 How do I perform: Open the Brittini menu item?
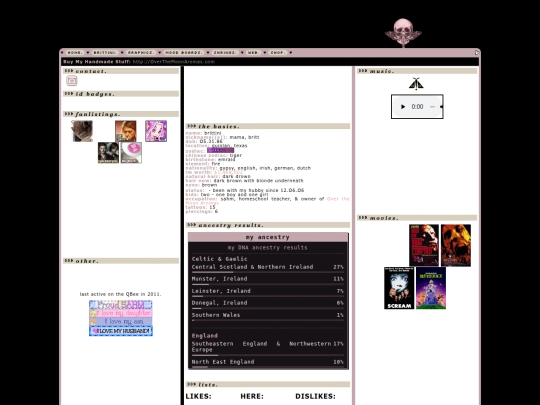(105, 53)
